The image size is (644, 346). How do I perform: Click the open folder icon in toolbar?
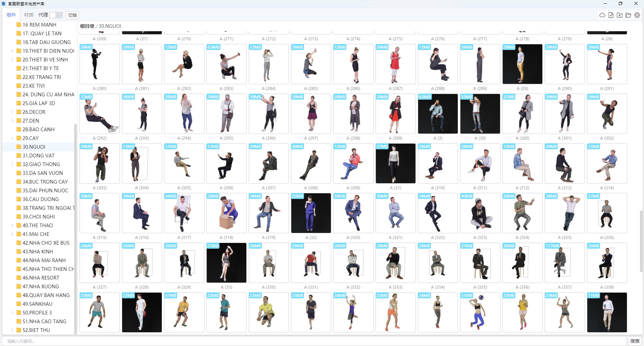tap(628, 15)
